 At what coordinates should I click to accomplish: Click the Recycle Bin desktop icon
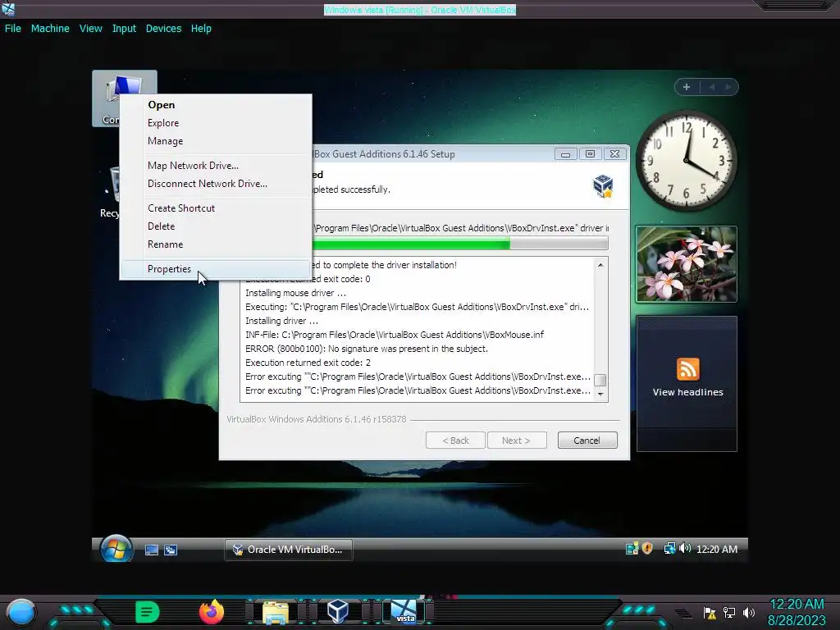tap(111, 192)
